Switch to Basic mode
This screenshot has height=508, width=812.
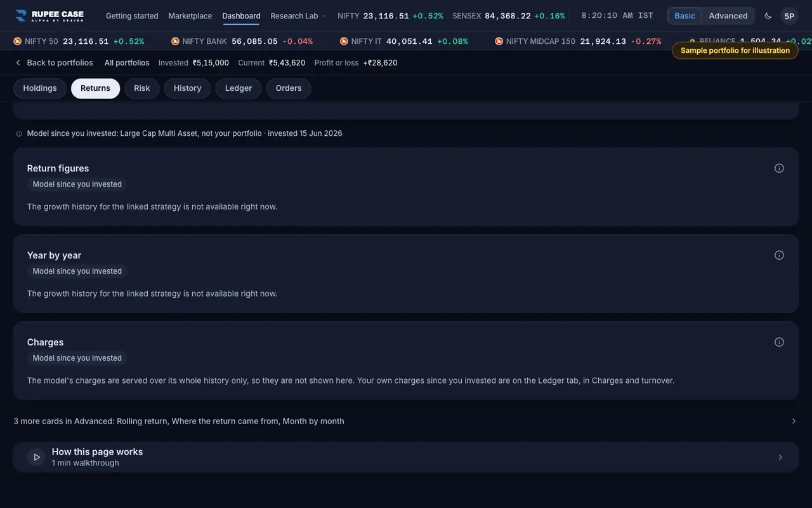coord(684,16)
